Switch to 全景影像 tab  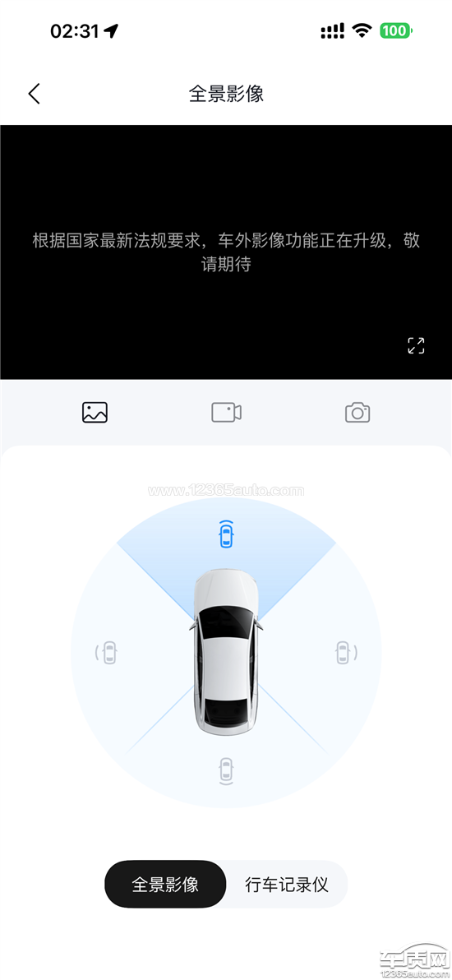click(x=165, y=884)
